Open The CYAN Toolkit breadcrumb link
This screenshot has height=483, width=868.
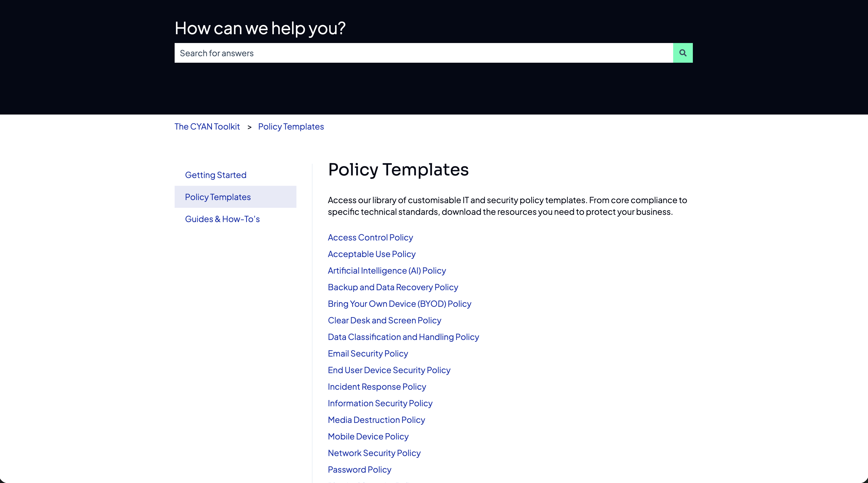pyautogui.click(x=207, y=126)
